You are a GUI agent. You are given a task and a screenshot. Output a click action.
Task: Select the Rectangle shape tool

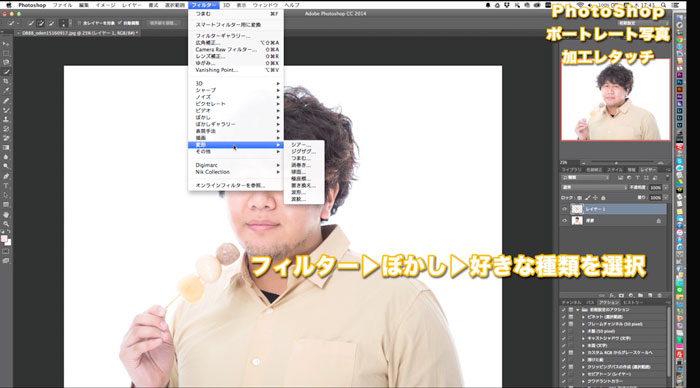(x=6, y=204)
